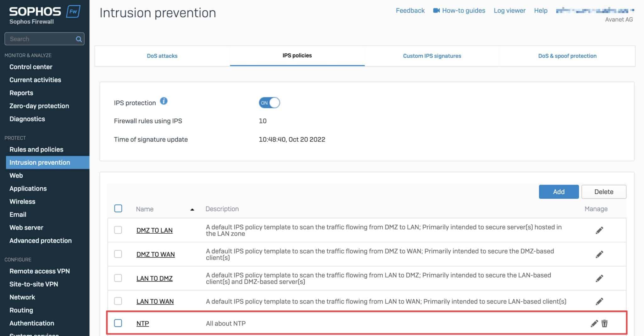The width and height of the screenshot is (644, 336).
Task: Select all policies with header checkbox
Action: 118,208
